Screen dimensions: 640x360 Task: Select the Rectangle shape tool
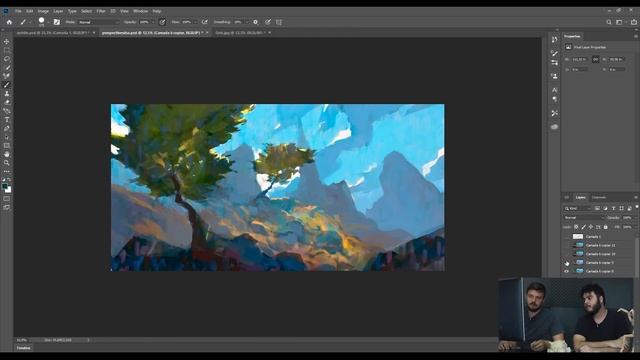7,145
